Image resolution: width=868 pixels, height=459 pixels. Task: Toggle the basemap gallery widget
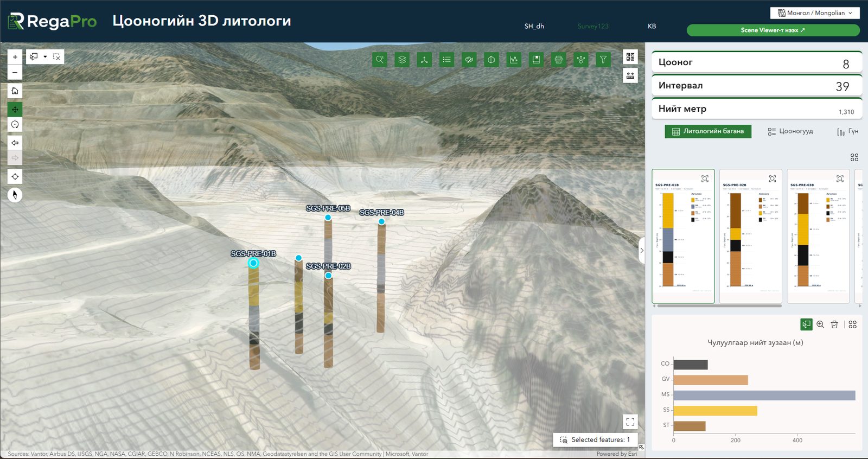point(630,57)
